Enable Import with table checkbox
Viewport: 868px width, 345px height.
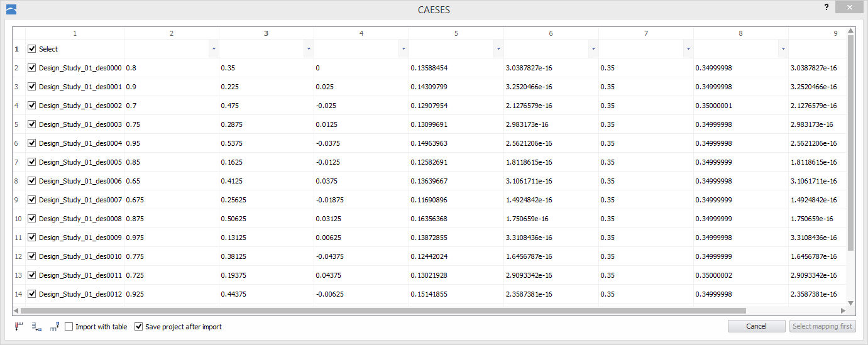click(69, 327)
